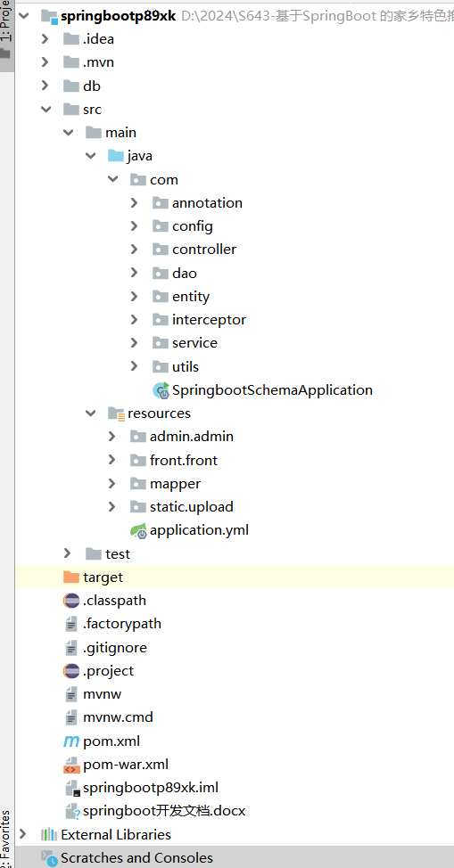Click the .gitignore file icon
The height and width of the screenshot is (868, 454).
(71, 647)
